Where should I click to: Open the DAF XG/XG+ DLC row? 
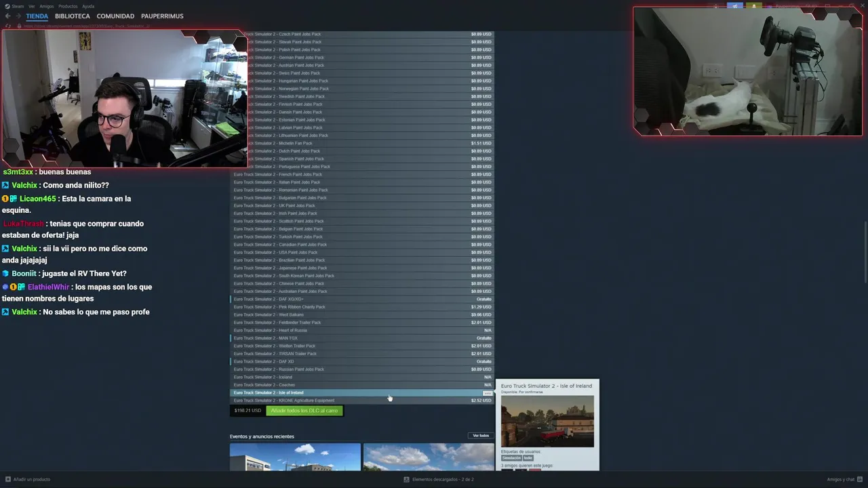click(362, 299)
